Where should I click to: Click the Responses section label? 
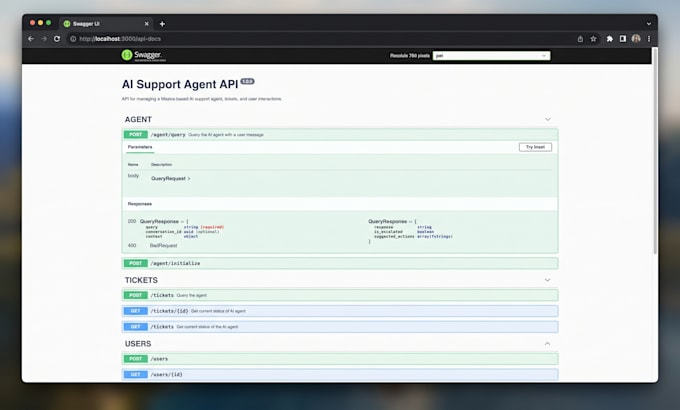(x=140, y=204)
